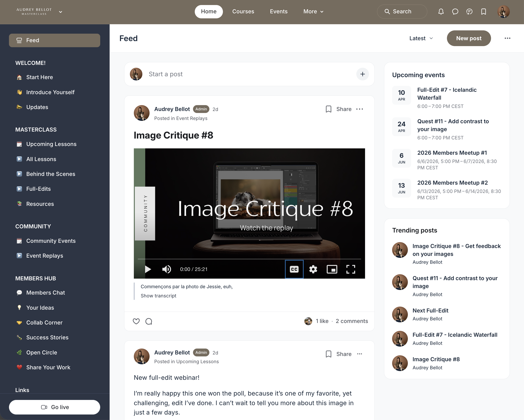Screen dimensions: 524x420
Task: Click the video progress bar
Action: (x=249, y=259)
